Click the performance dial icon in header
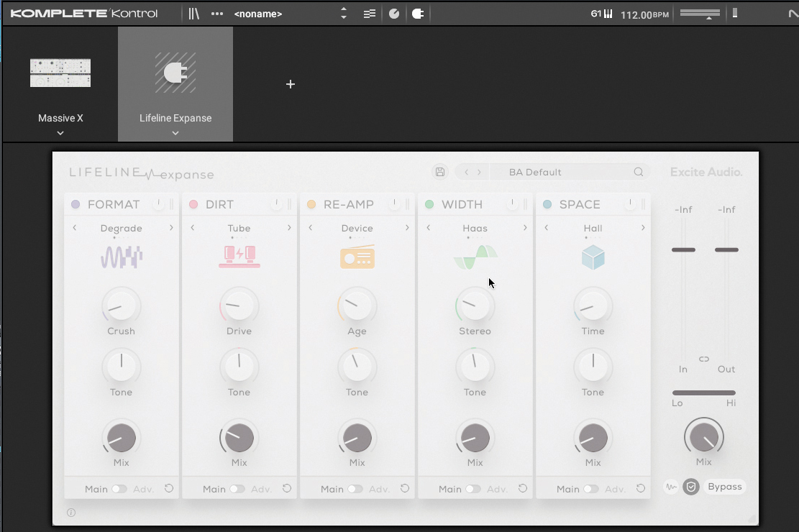The image size is (799, 532). coord(394,14)
